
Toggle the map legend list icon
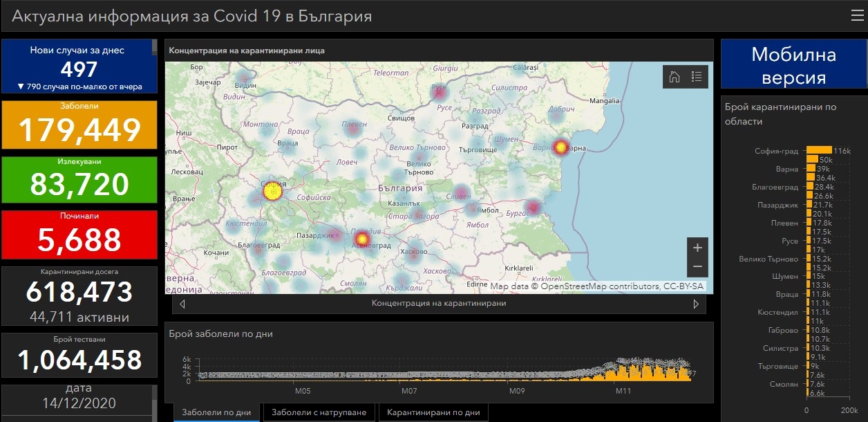697,77
